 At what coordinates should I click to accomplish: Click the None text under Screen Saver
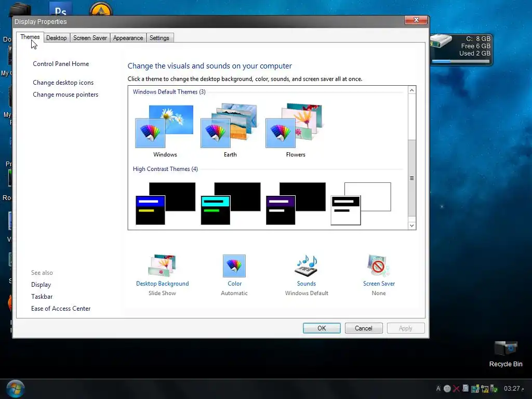pos(379,293)
